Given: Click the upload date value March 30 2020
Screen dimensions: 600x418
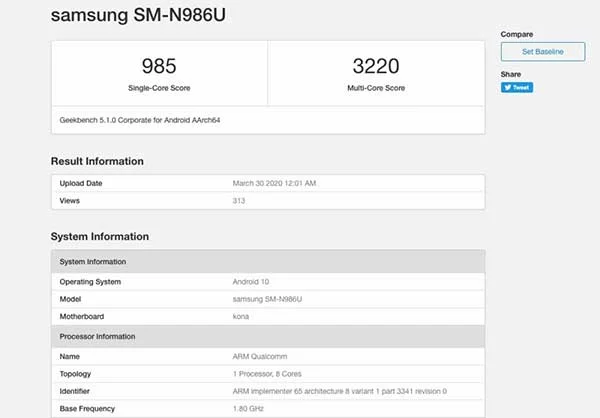Looking at the screenshot, I should (x=274, y=183).
